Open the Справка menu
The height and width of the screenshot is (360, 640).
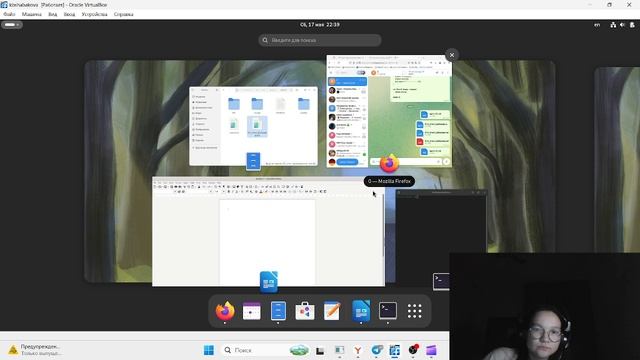(124, 14)
